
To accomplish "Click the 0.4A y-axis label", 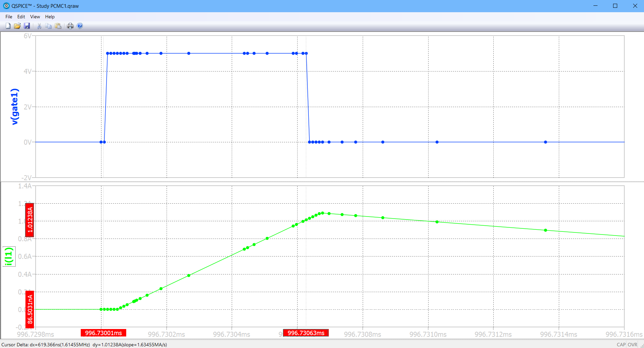I will 25,274.
